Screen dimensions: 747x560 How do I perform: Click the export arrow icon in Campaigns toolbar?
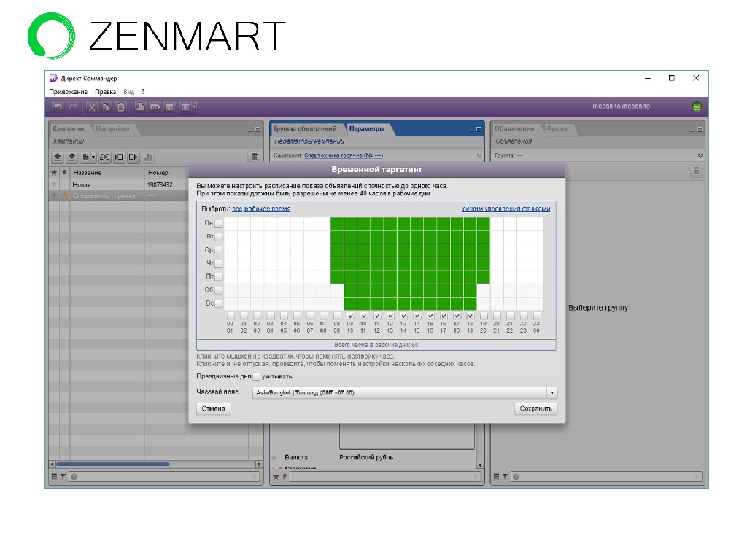tap(133, 157)
